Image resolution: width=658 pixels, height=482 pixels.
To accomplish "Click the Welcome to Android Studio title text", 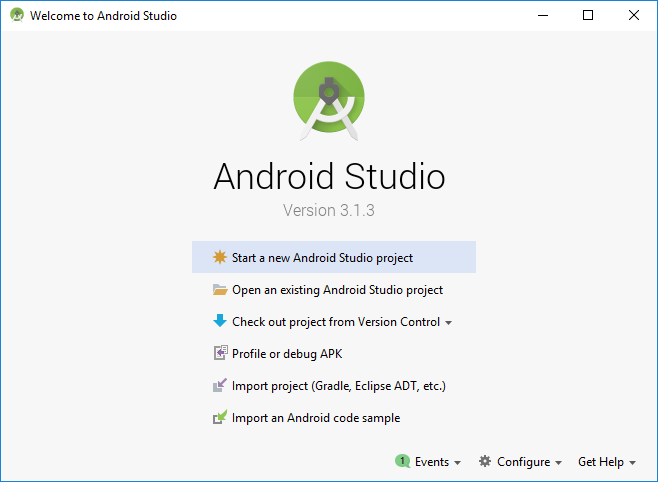I will point(103,16).
